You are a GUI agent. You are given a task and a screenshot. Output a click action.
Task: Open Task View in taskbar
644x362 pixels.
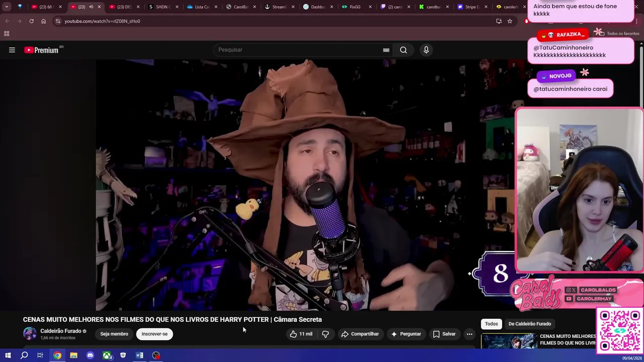tap(40, 355)
